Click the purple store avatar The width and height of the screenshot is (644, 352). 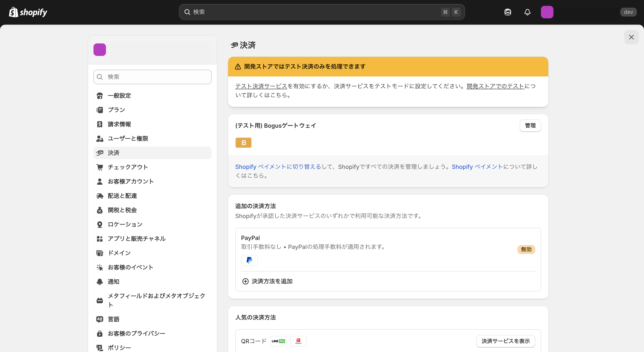(x=100, y=49)
